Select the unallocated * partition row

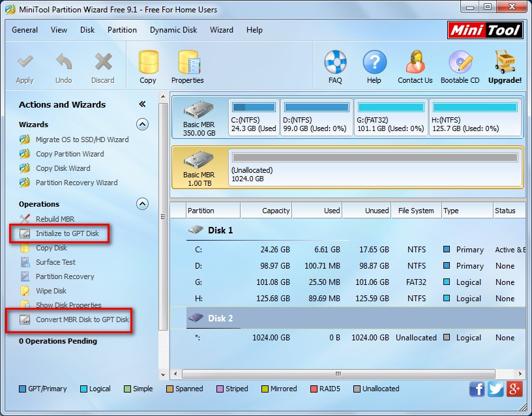tap(347, 338)
